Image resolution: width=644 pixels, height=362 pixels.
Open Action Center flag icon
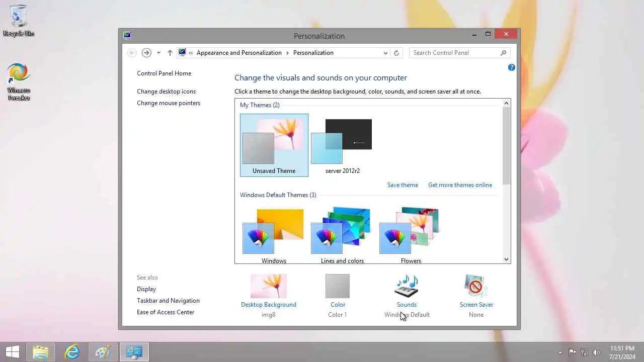tap(572, 352)
